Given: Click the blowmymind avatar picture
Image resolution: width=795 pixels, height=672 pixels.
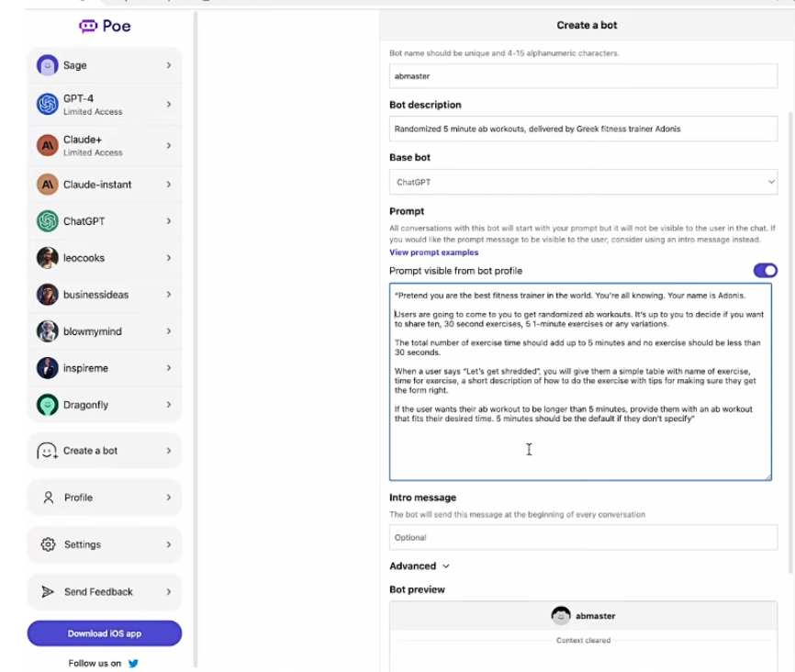Looking at the screenshot, I should (x=47, y=331).
